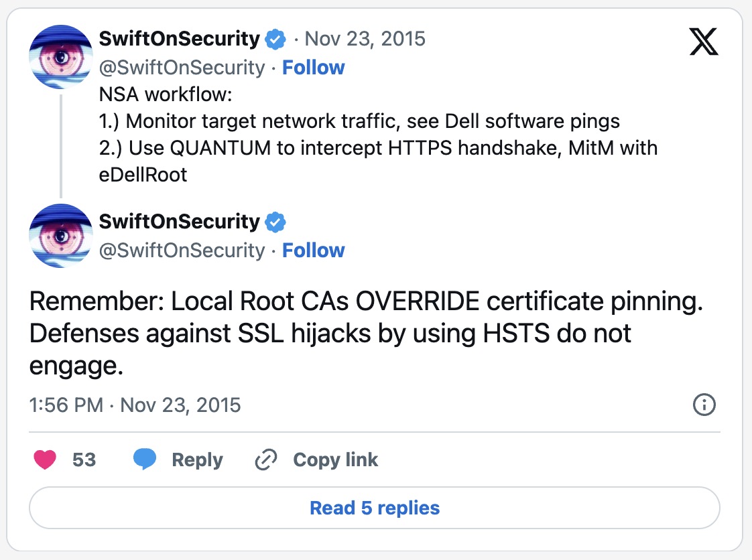Image resolution: width=752 pixels, height=560 pixels.
Task: Open the parent tweet's profile avatar
Action: (61, 57)
